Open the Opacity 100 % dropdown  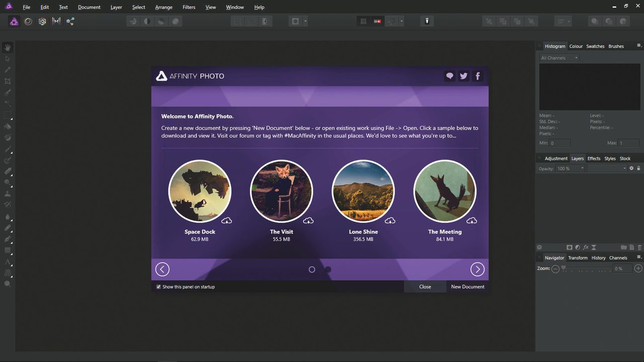tap(570, 168)
